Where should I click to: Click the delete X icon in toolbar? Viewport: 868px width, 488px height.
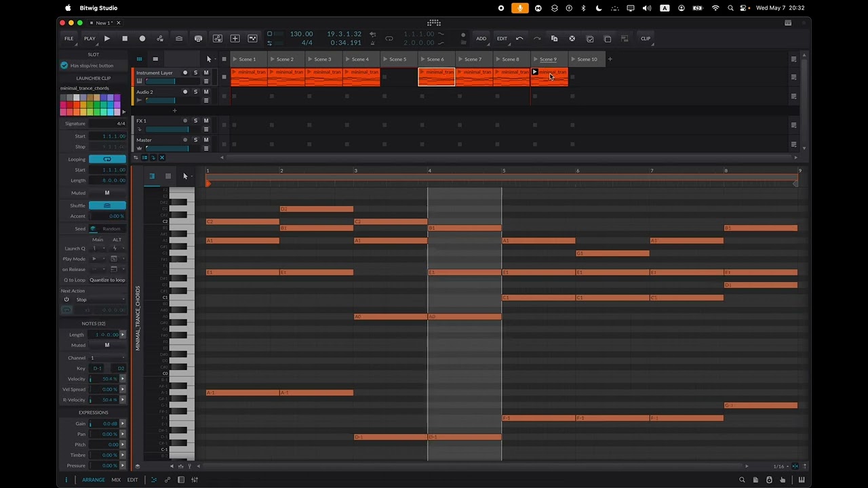click(x=572, y=39)
